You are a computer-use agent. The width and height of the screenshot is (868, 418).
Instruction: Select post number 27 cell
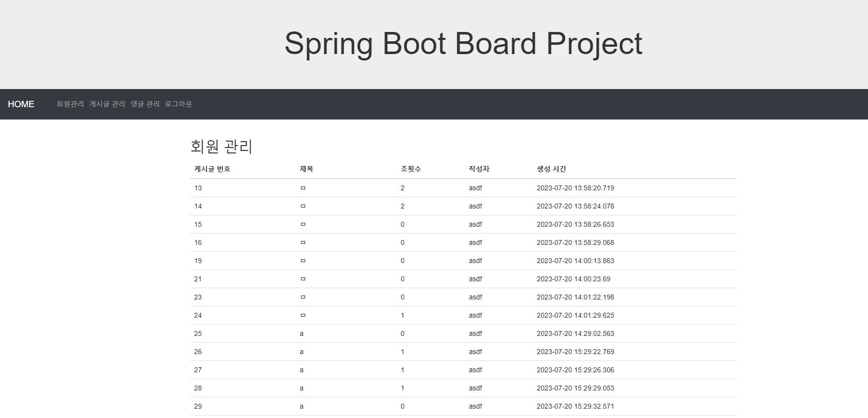click(198, 370)
